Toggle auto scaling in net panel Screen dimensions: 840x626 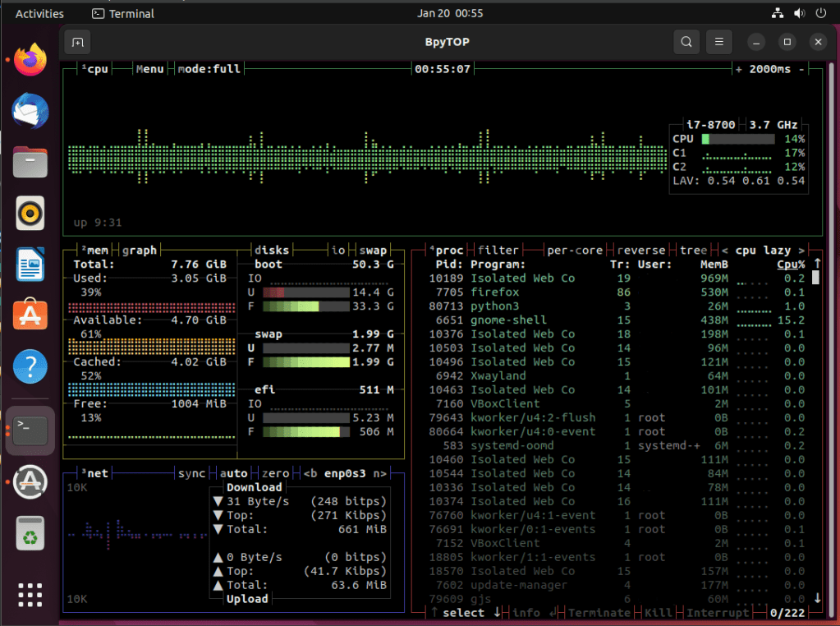pyautogui.click(x=234, y=473)
